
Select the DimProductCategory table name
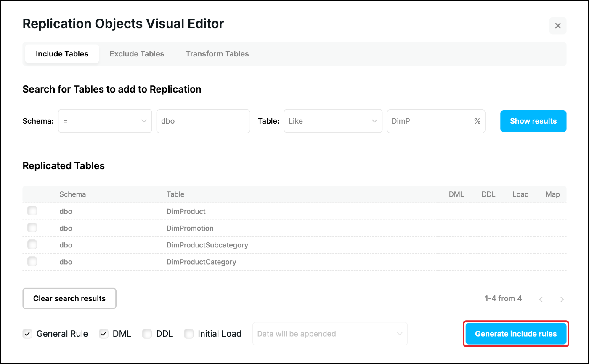(202, 262)
